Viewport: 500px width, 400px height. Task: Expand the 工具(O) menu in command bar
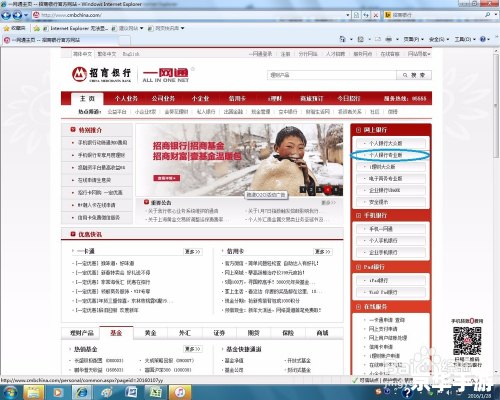465,39
